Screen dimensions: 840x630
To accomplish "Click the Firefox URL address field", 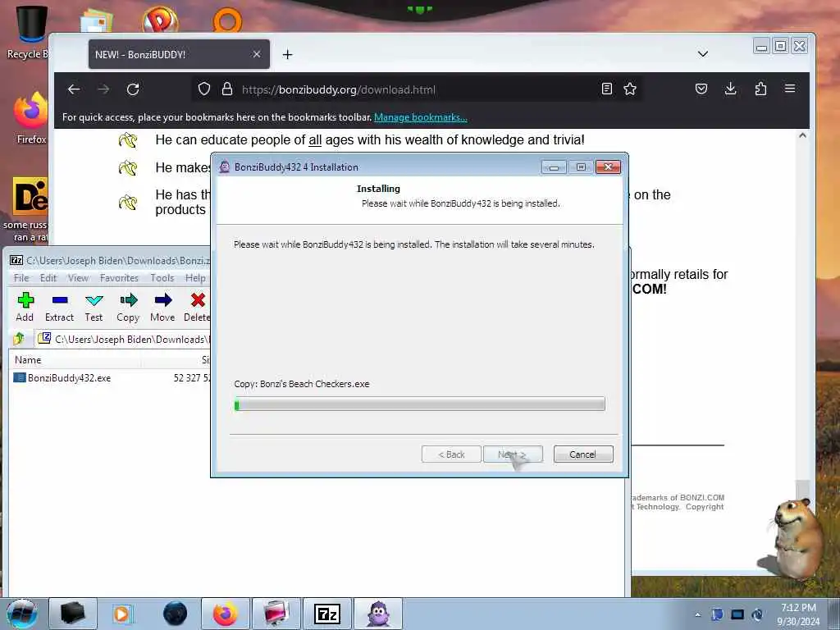I will pos(418,89).
